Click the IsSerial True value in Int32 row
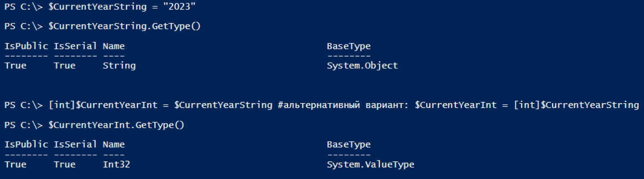Viewport: 644px width, 179px height. (x=64, y=164)
